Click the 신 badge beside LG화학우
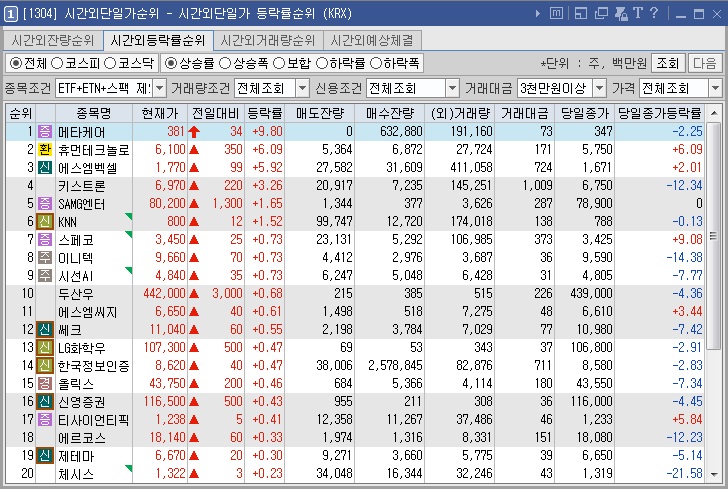The image size is (728, 489). [45, 347]
